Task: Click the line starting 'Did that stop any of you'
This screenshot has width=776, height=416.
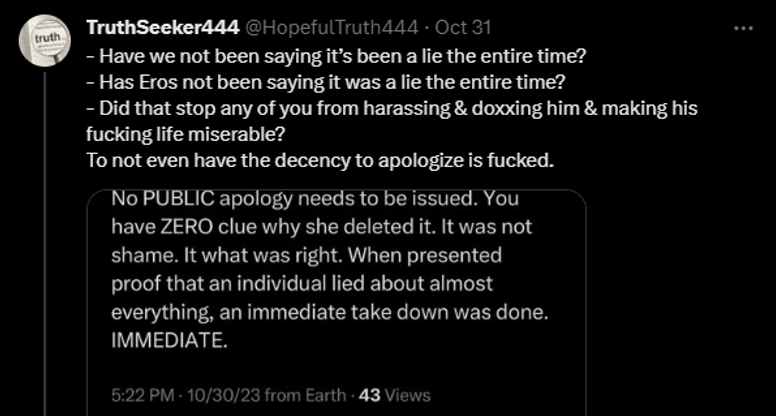Action: click(x=392, y=108)
